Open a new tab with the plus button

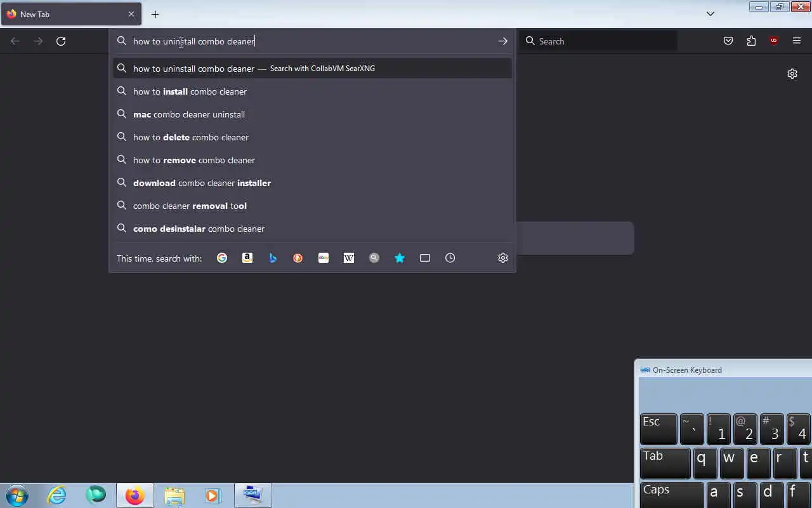tap(155, 14)
